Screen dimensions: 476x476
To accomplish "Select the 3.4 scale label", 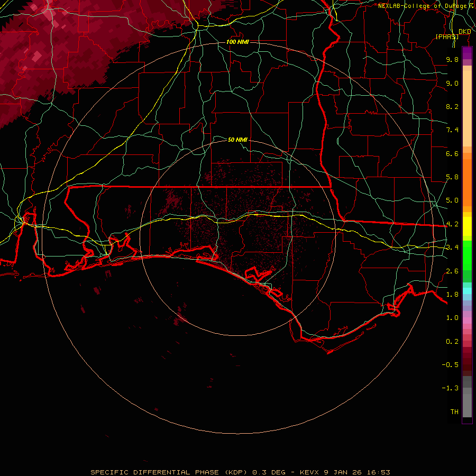I will point(452,248).
